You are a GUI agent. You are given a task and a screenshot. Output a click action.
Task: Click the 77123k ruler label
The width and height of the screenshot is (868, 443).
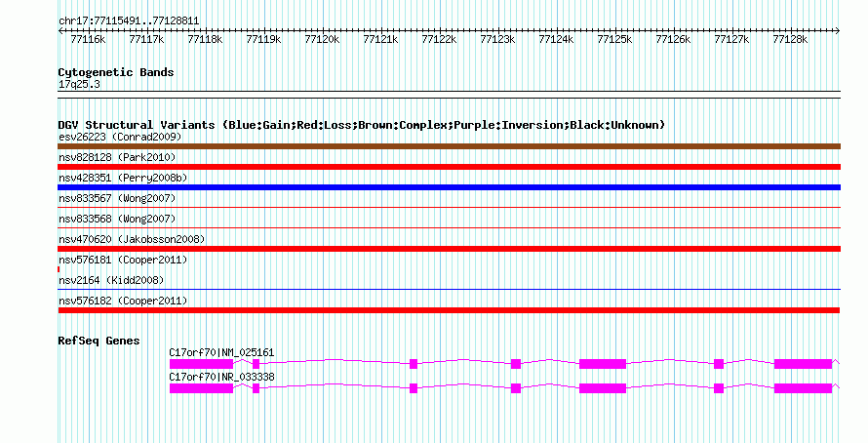point(497,39)
